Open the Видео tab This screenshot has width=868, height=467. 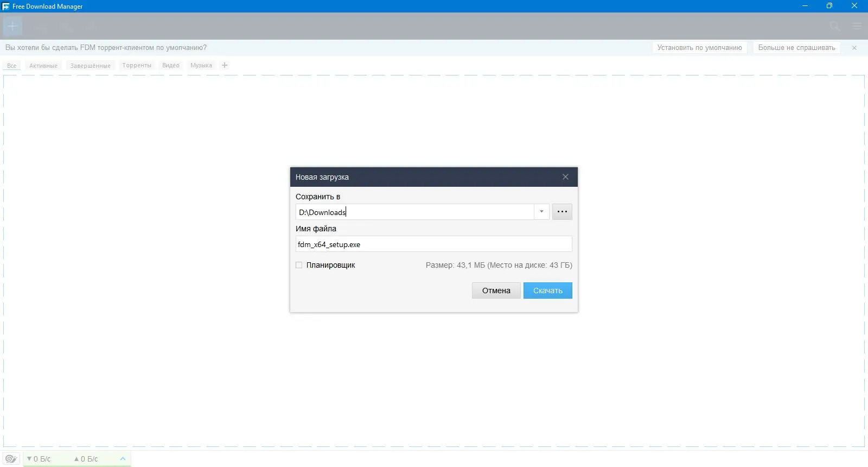tap(171, 65)
